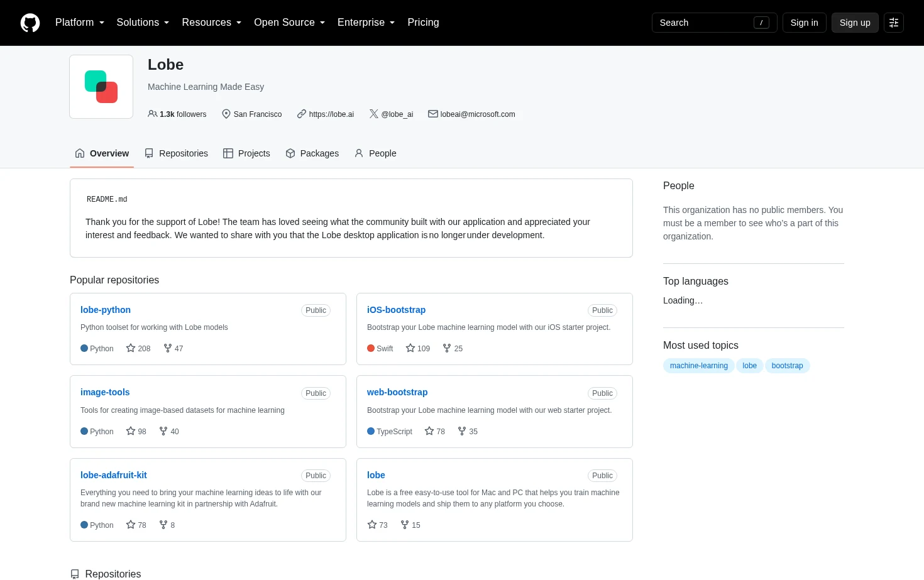The image size is (924, 580).
Task: Expand the Solutions dropdown
Action: (143, 23)
